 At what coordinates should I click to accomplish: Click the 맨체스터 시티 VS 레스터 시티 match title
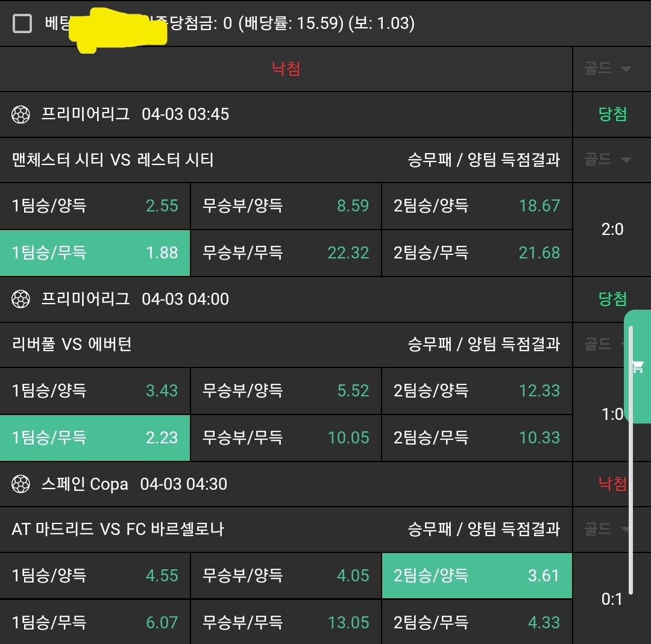[113, 160]
